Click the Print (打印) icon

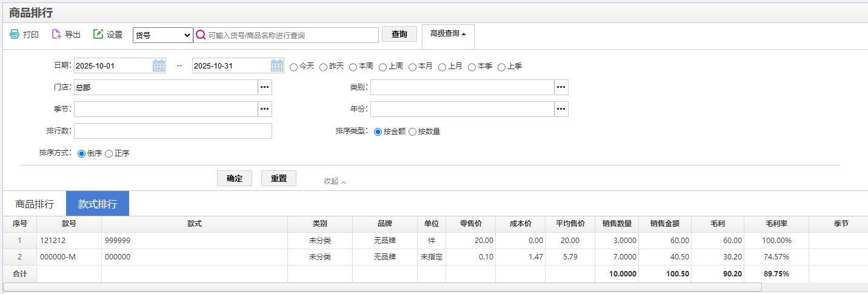tap(15, 35)
